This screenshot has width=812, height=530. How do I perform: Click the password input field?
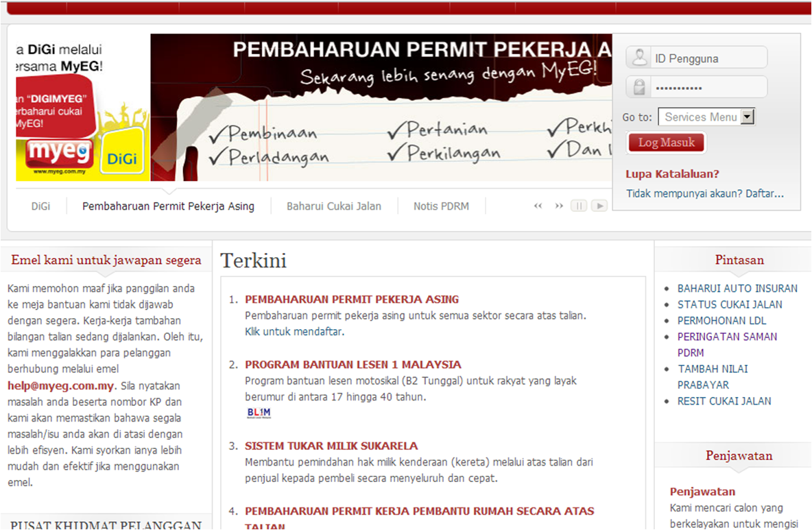[x=697, y=87]
